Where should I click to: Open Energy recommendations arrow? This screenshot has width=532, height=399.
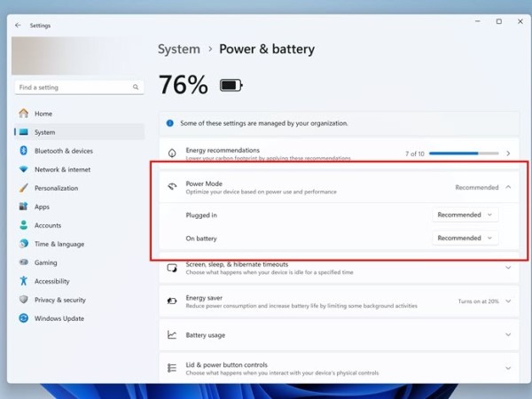coord(508,153)
